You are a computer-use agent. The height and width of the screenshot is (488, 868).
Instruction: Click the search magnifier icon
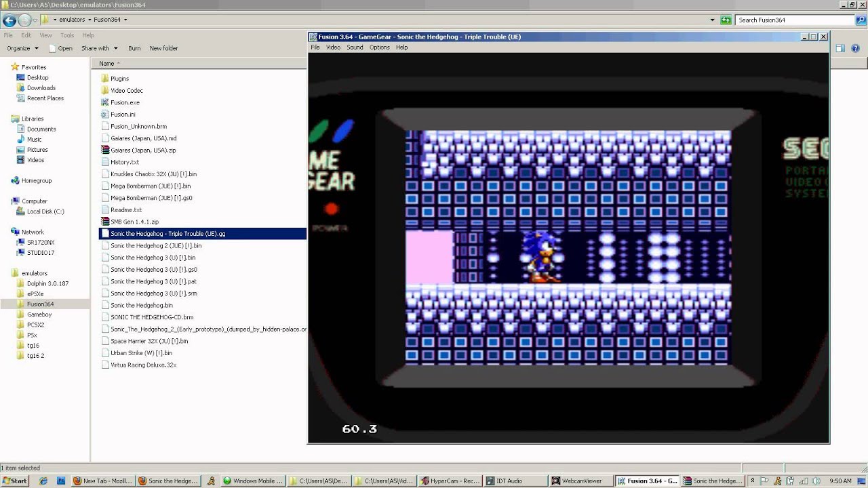pyautogui.click(x=861, y=20)
